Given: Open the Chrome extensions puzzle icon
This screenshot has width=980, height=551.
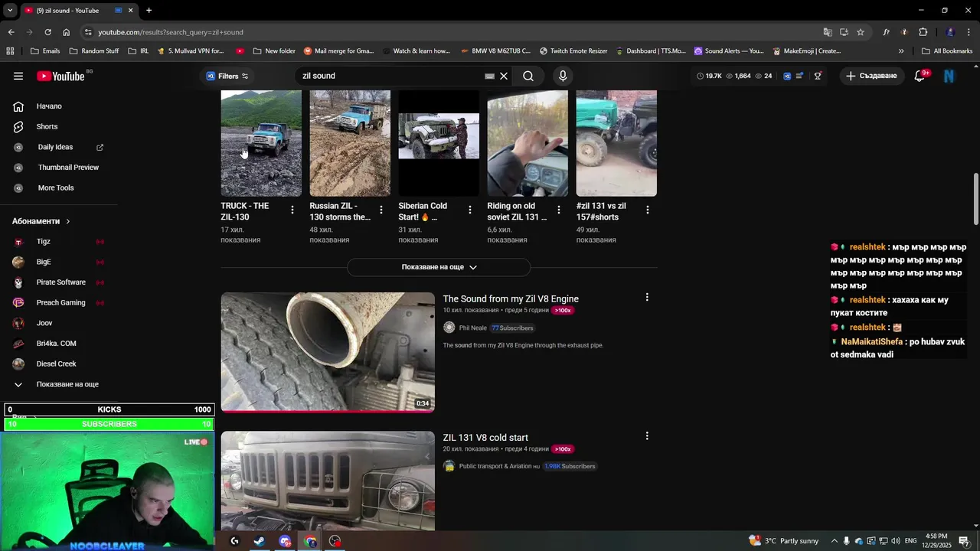Looking at the screenshot, I should pyautogui.click(x=923, y=32).
